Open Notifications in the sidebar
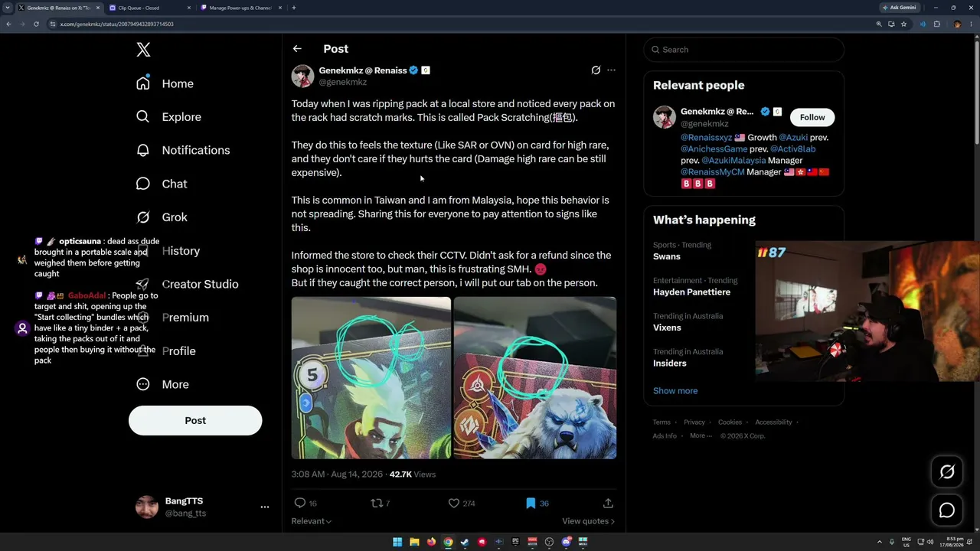The width and height of the screenshot is (980, 551). (x=183, y=150)
